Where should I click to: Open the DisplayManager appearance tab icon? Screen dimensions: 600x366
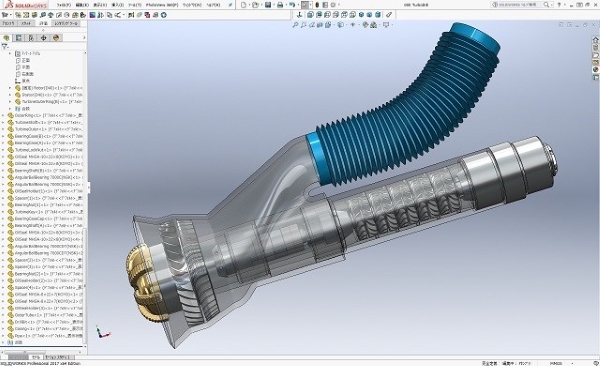coord(56,38)
